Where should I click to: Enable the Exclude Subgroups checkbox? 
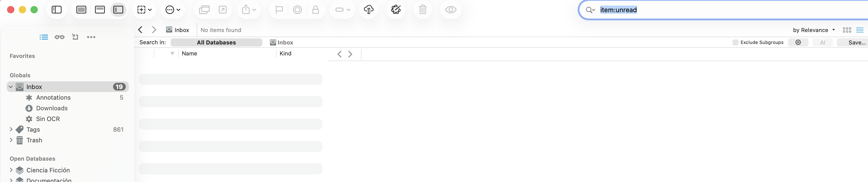click(x=735, y=42)
